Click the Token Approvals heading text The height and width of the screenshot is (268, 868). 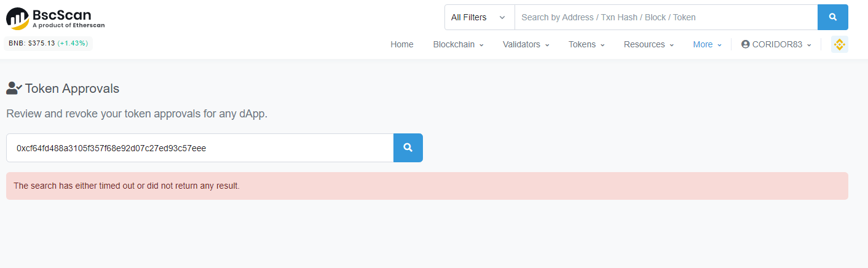(72, 89)
